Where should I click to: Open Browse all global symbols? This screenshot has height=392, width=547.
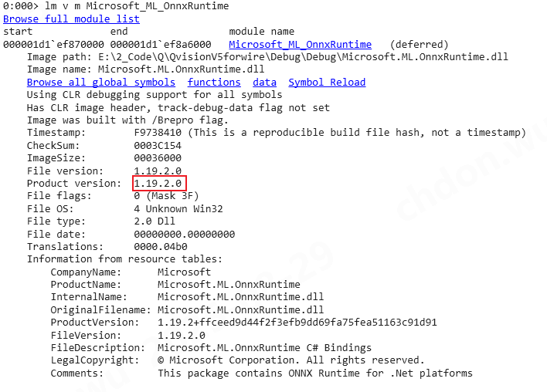pos(100,83)
